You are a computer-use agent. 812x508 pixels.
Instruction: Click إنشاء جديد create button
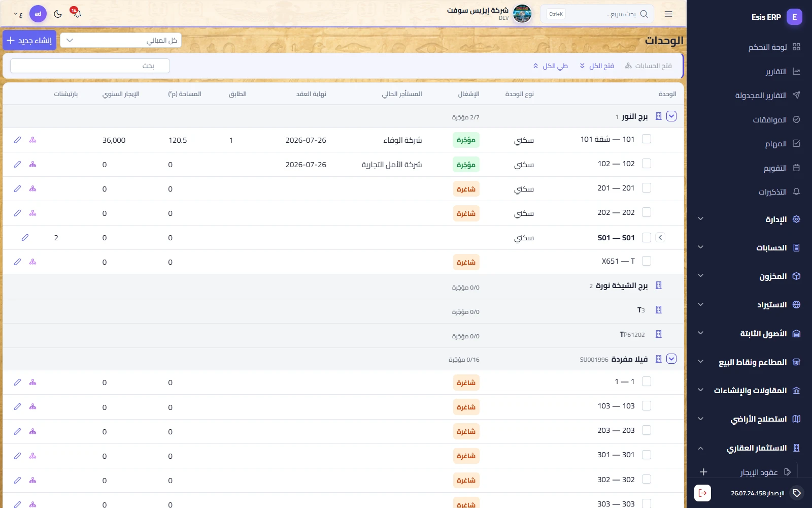coord(29,40)
